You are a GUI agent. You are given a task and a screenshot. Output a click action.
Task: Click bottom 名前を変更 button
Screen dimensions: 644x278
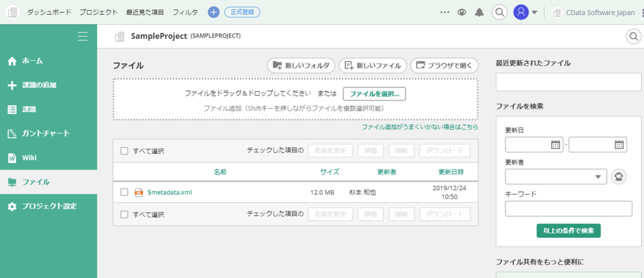click(331, 214)
